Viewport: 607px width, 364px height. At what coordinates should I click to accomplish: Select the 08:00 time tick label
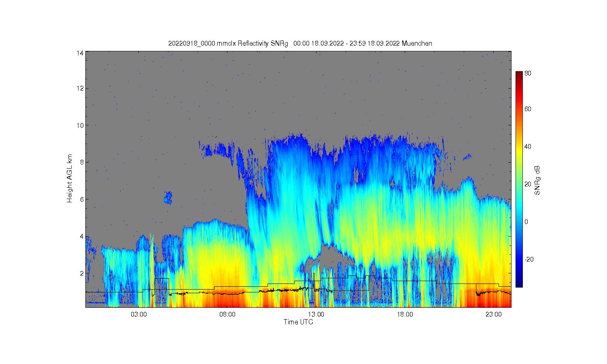[227, 315]
